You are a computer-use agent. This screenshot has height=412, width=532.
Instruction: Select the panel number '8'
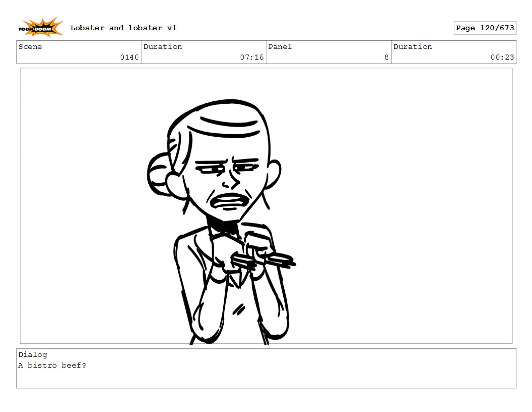[387, 57]
